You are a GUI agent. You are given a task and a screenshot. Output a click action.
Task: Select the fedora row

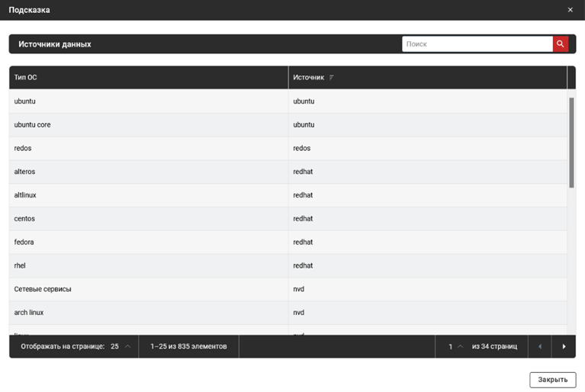[x=288, y=243]
